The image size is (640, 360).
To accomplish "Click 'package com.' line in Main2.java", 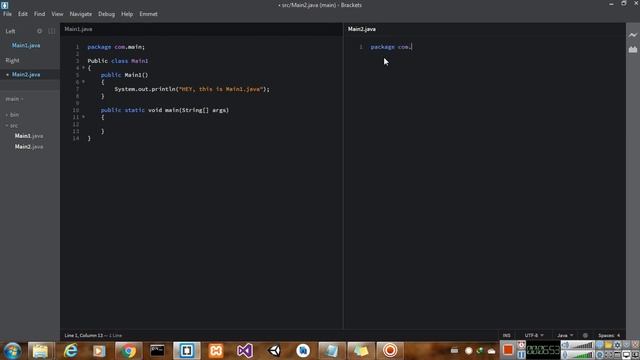I will [391, 47].
